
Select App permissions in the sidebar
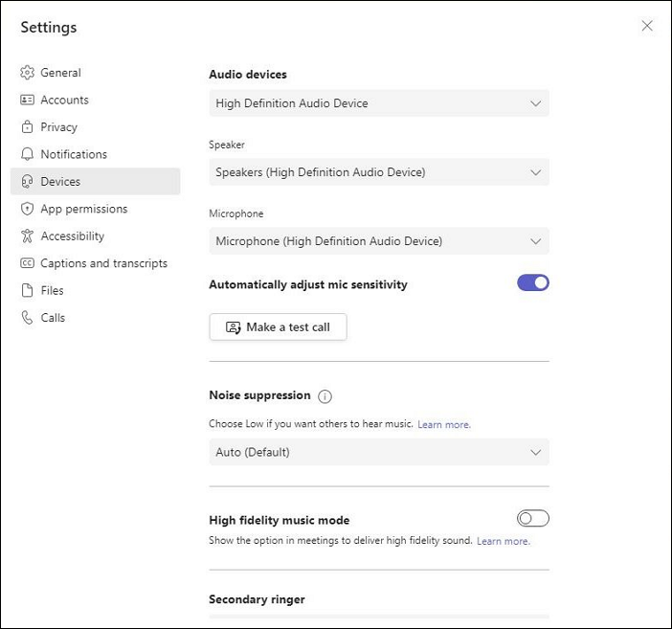[x=95, y=209]
